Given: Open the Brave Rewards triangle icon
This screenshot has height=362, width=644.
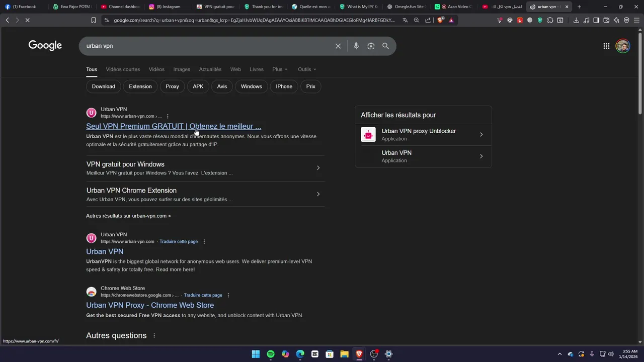Looking at the screenshot, I should click(451, 20).
